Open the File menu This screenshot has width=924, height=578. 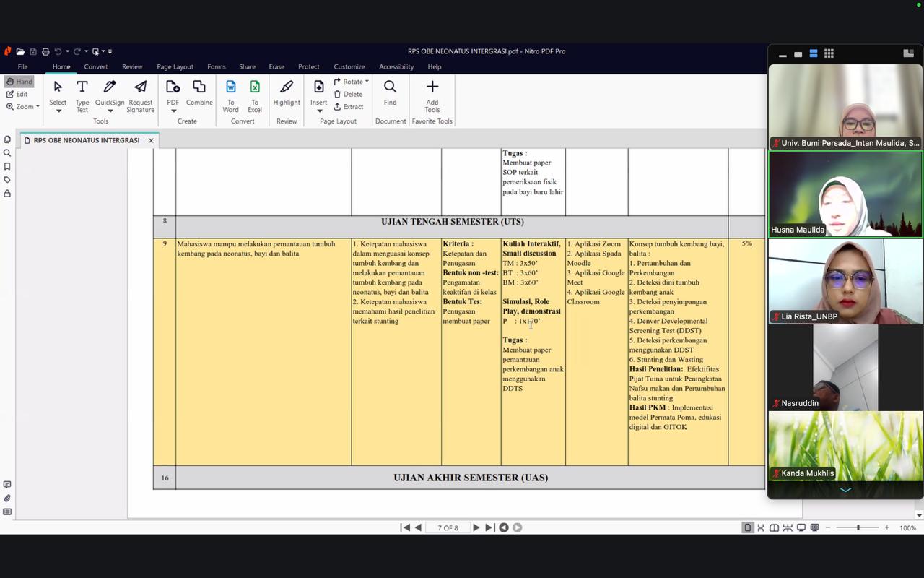click(x=22, y=66)
